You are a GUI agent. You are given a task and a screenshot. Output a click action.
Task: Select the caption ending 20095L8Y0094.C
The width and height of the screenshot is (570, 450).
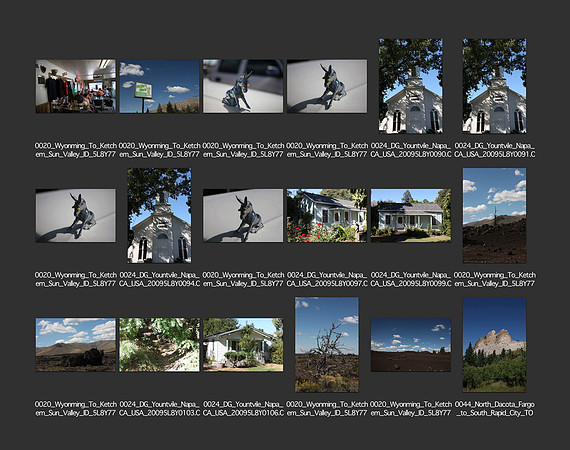[x=159, y=279]
